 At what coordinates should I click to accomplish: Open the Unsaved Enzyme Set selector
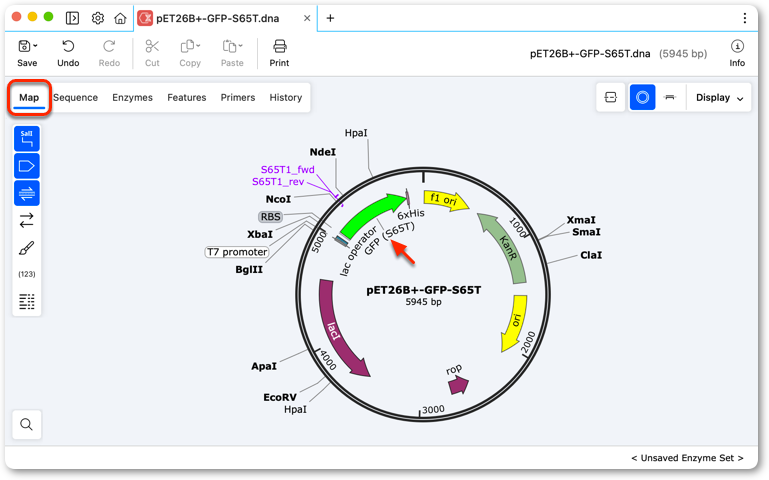click(687, 458)
